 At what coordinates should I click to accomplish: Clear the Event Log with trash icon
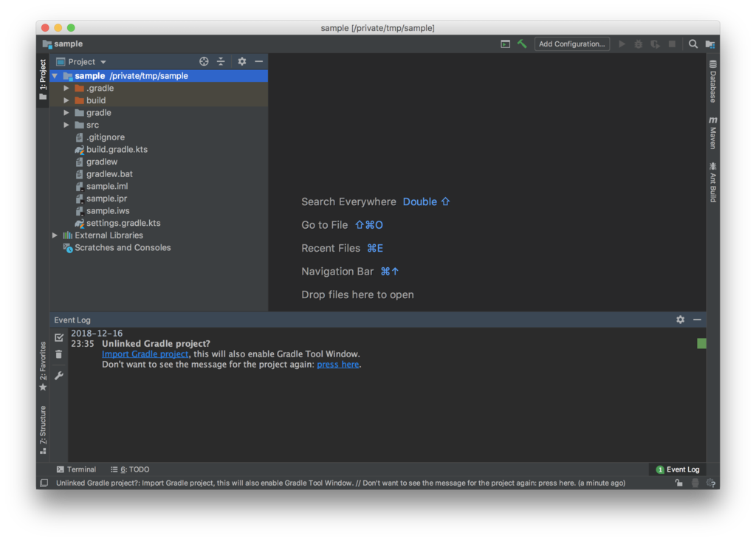point(59,354)
